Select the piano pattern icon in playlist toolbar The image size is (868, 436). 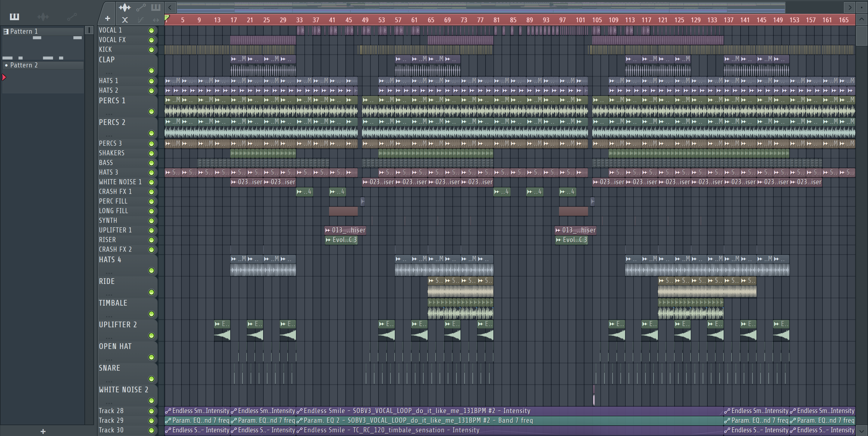(155, 8)
